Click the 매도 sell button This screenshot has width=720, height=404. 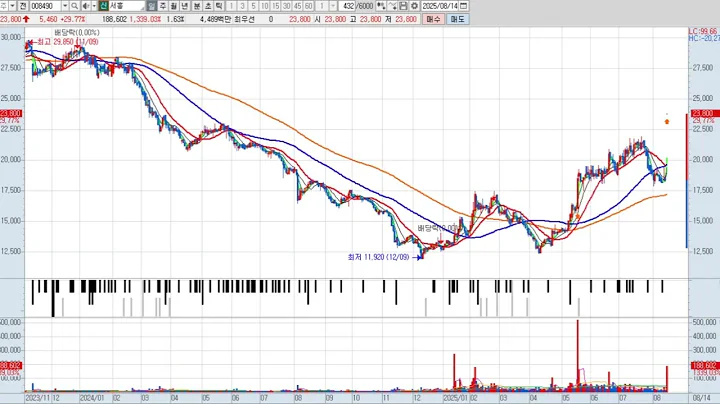[x=458, y=19]
